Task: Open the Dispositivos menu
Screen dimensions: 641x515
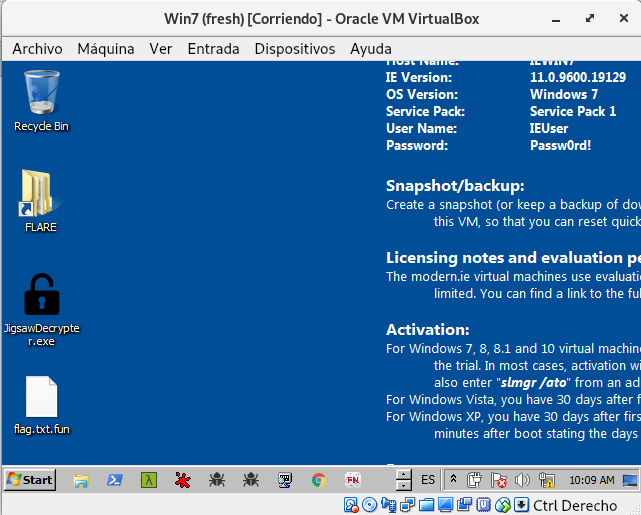Action: 295,49
